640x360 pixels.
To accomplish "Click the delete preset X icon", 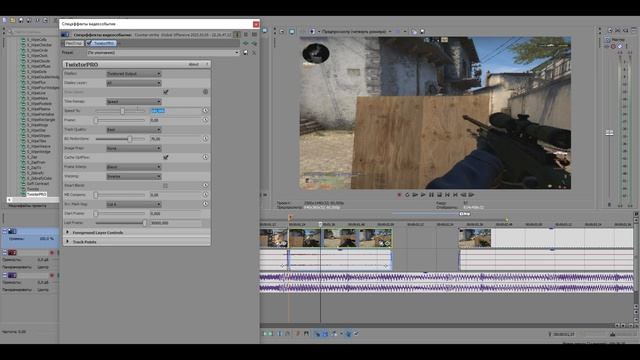I will pos(254,53).
